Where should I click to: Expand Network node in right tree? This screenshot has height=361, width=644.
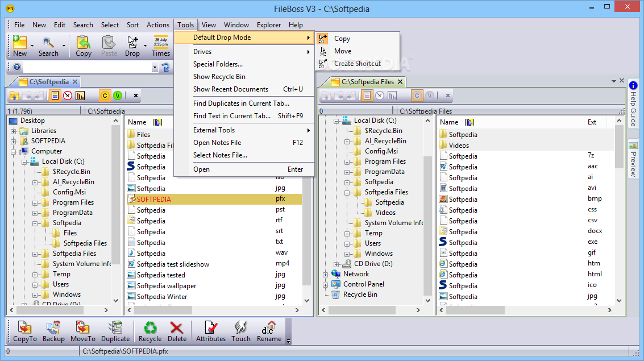tap(325, 275)
